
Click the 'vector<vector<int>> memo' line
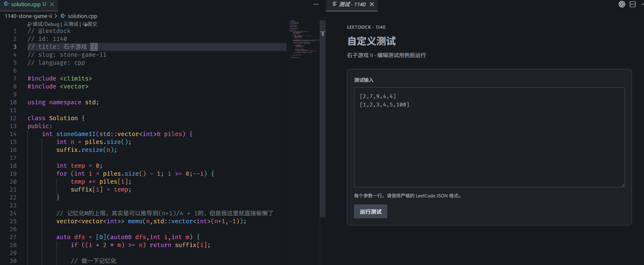click(x=151, y=221)
